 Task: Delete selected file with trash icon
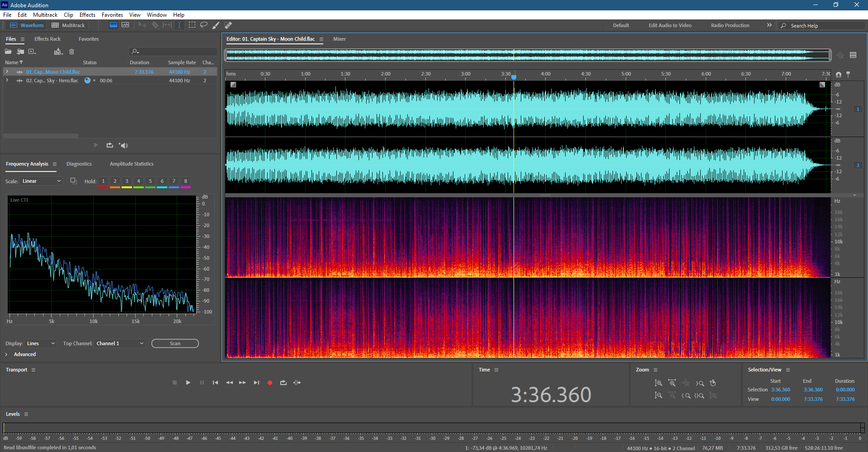point(71,52)
